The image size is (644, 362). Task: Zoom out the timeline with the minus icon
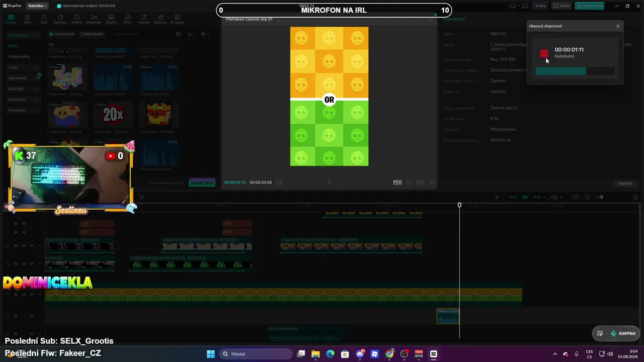588,197
